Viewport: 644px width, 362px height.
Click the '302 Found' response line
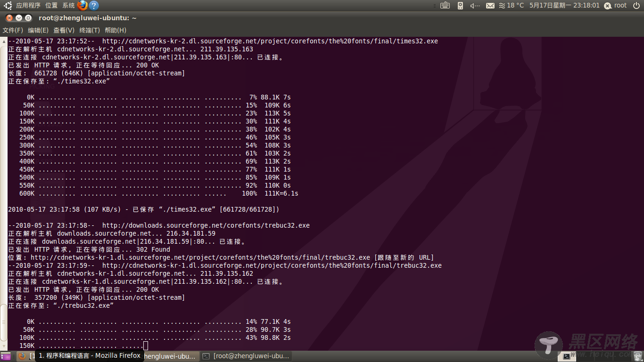coord(89,249)
